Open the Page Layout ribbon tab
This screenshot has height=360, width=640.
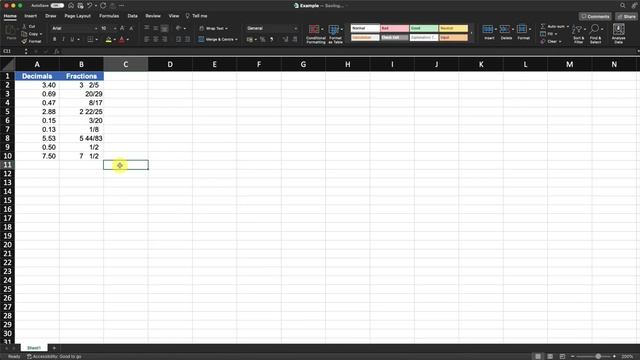[78, 16]
